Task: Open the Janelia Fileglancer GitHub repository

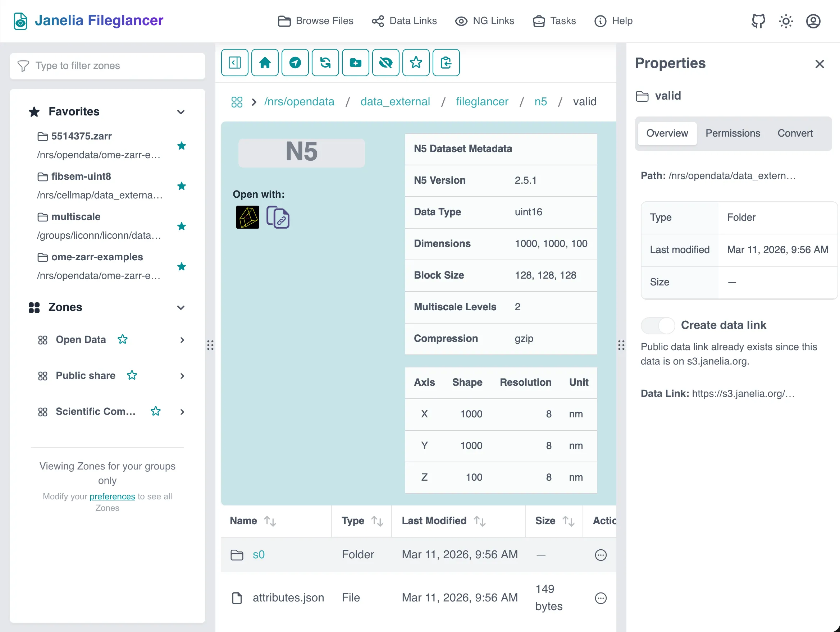Action: coord(758,21)
